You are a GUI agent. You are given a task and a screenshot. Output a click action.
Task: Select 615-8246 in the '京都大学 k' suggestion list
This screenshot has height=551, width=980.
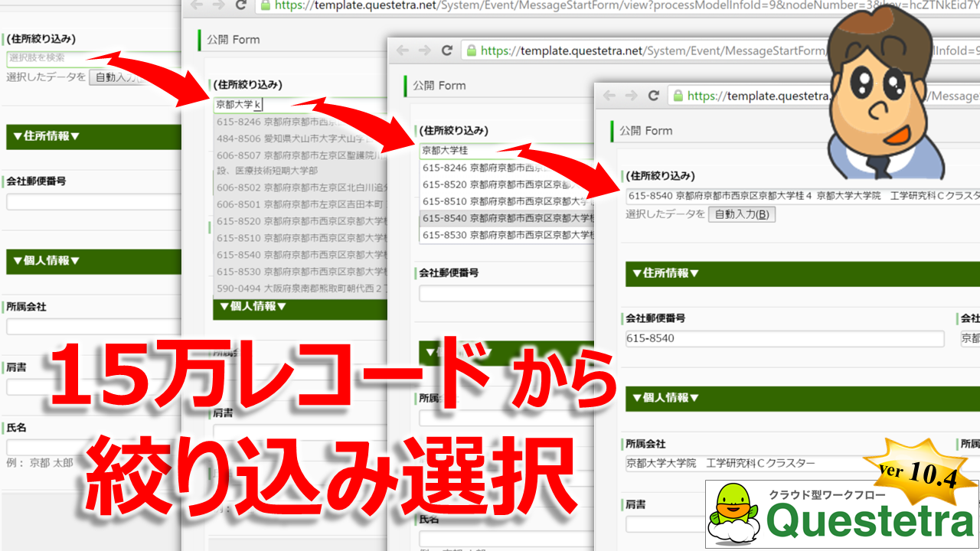(300, 122)
